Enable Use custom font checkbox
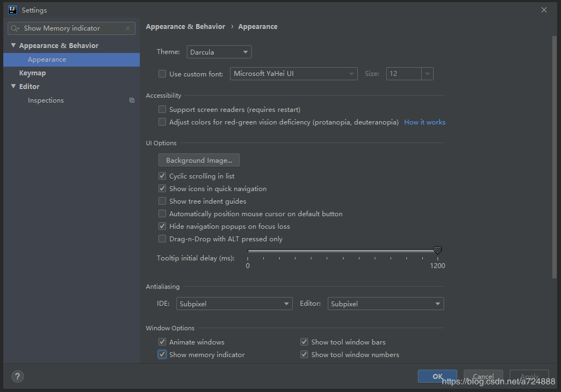 (x=162, y=74)
